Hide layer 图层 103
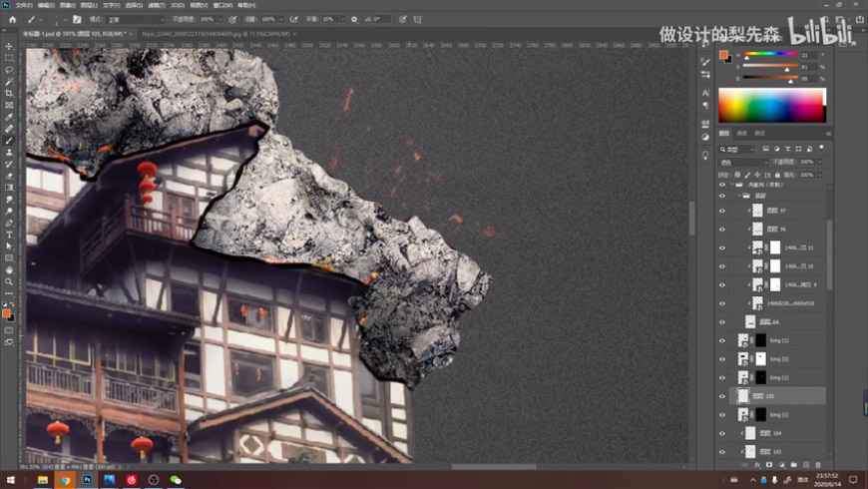The height and width of the screenshot is (489, 868). [722, 451]
